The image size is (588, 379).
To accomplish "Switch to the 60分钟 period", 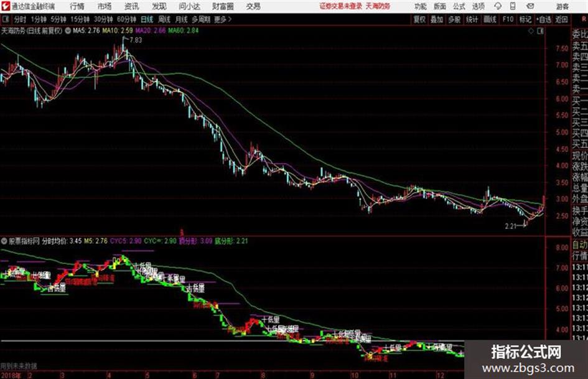I will pos(127,19).
